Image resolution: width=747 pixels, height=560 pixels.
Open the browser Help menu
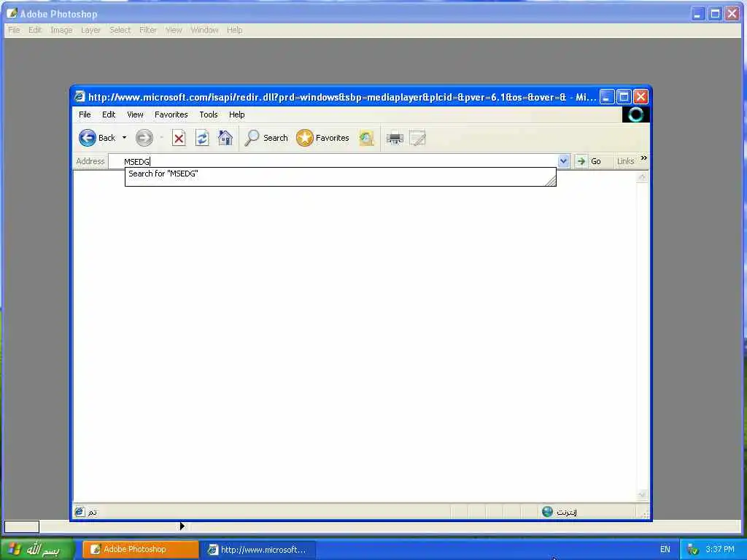point(237,114)
